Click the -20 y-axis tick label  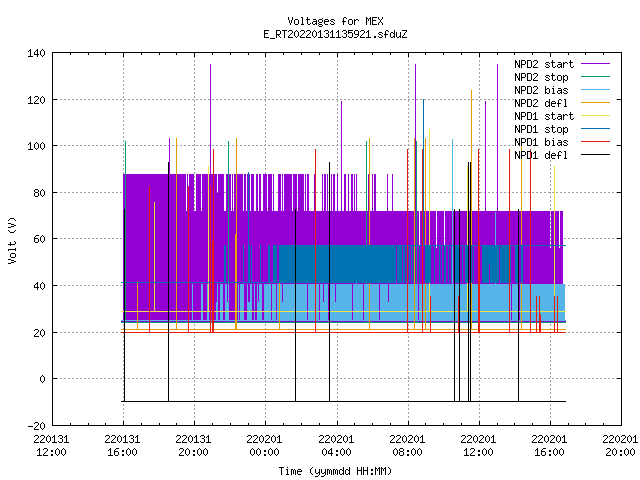click(x=36, y=426)
